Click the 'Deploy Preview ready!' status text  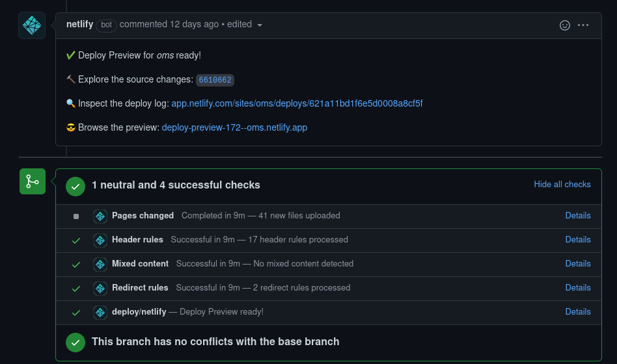click(221, 311)
